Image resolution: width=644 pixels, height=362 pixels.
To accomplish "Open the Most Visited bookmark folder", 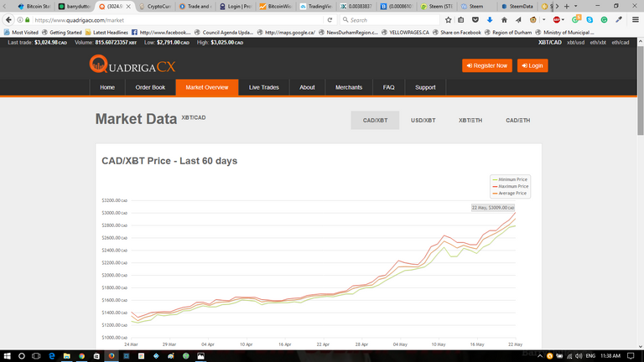I will click(21, 32).
